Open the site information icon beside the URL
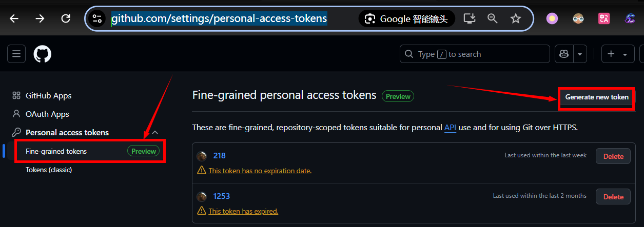This screenshot has height=227, width=644. point(97,19)
